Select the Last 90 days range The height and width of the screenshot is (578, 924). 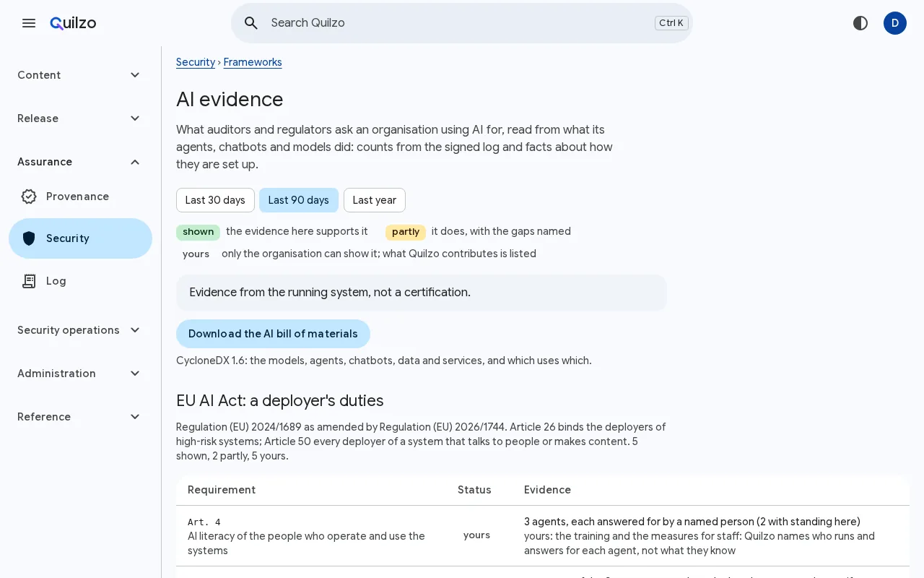299,200
